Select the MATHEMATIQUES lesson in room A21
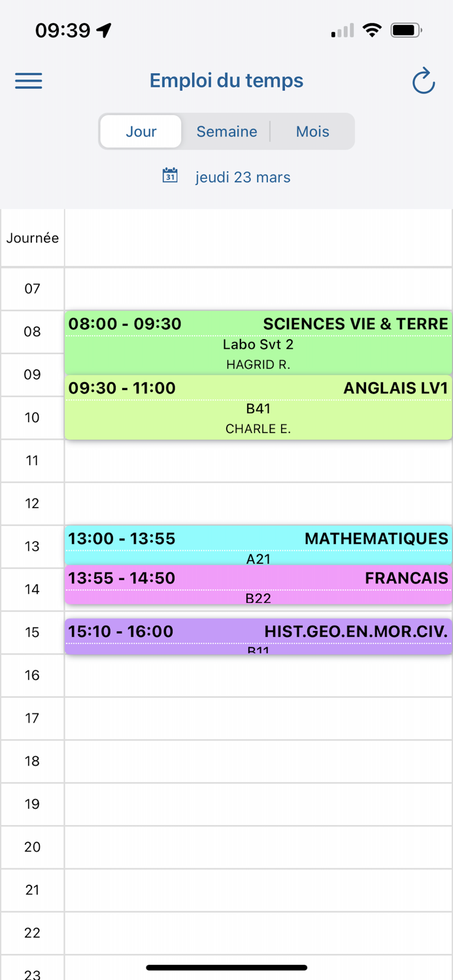The height and width of the screenshot is (980, 453). [258, 546]
